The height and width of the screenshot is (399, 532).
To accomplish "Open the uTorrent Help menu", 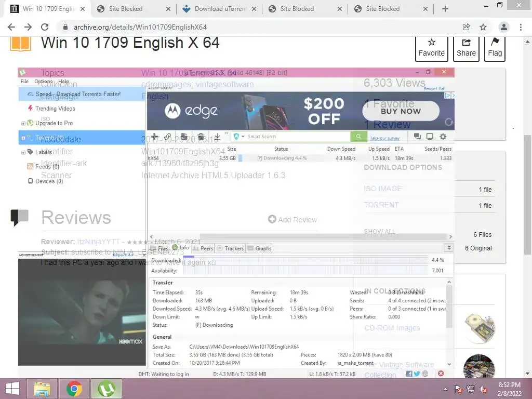I will 63,82.
